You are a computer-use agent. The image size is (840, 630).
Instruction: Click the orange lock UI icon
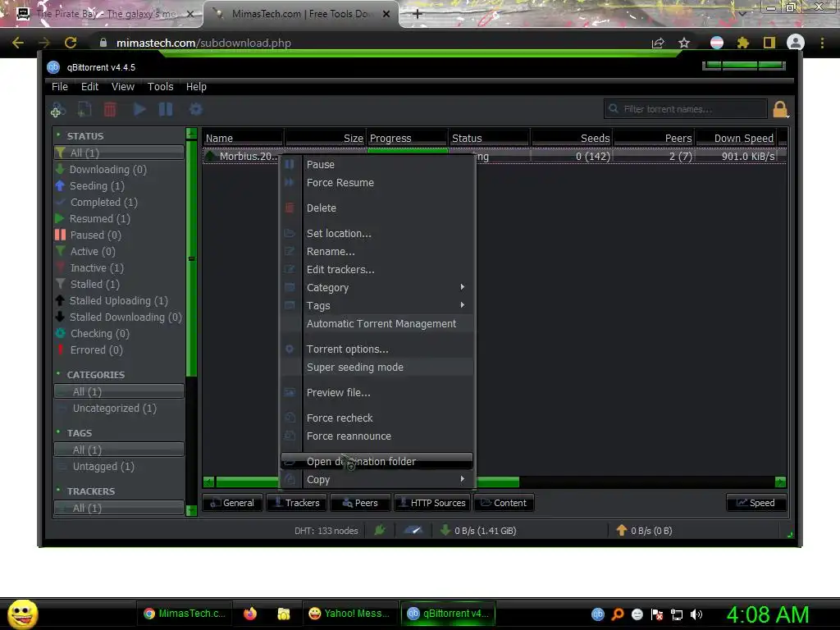(x=780, y=109)
